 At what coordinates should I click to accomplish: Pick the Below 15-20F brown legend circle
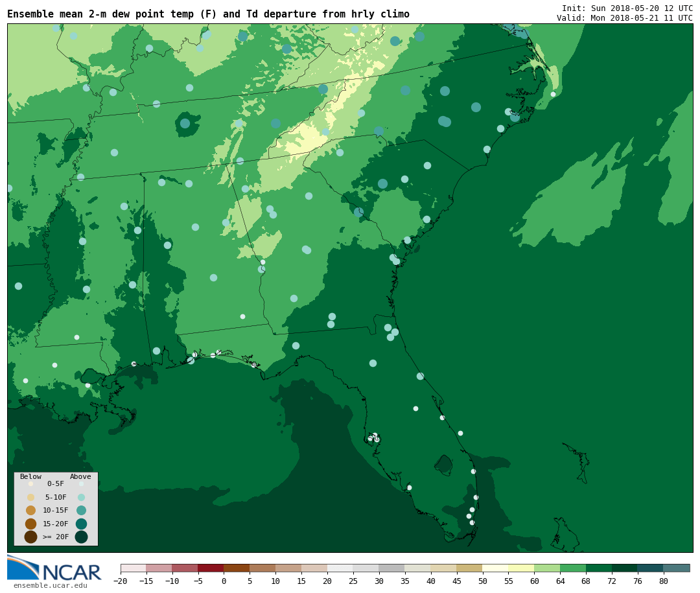31,524
